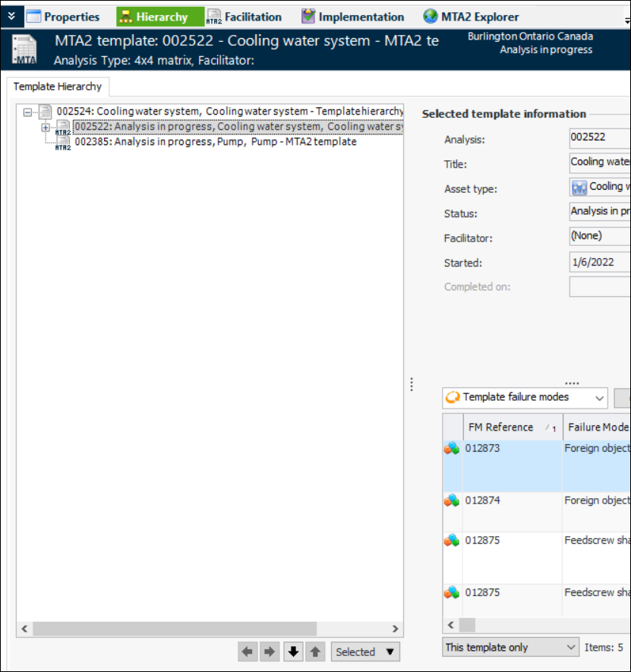
Task: Click the failure mode icon for row 012873
Action: pos(452,449)
